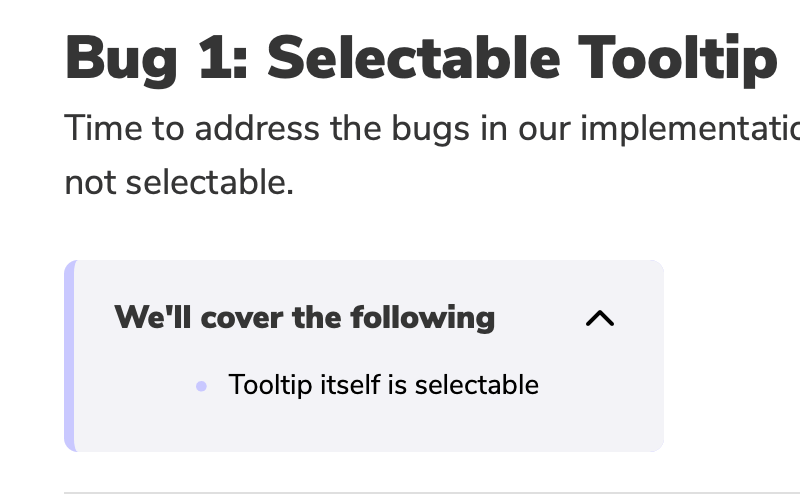Open the "Tooltip itself is selectable" link
The height and width of the screenshot is (494, 800).
coord(384,385)
